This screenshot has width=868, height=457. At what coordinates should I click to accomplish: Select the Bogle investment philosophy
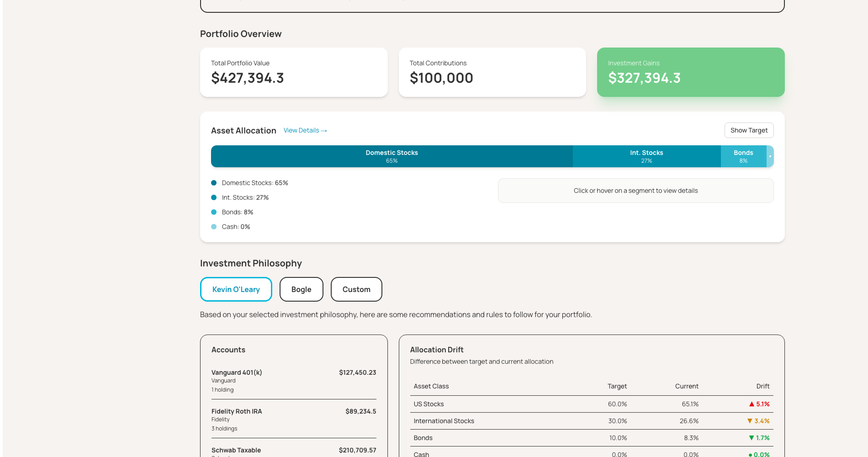(301, 289)
